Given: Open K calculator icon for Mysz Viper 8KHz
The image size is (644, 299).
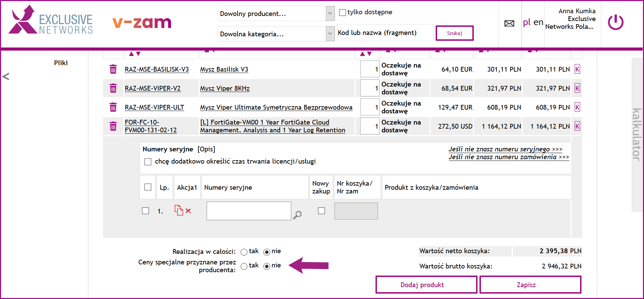Looking at the screenshot, I should click(577, 88).
